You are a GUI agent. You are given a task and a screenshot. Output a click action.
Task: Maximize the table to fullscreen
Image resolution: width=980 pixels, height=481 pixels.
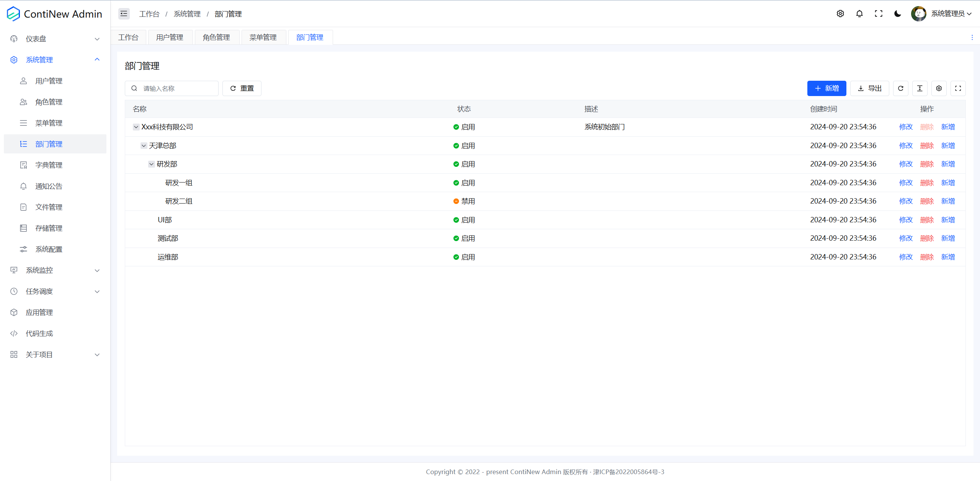(x=958, y=88)
